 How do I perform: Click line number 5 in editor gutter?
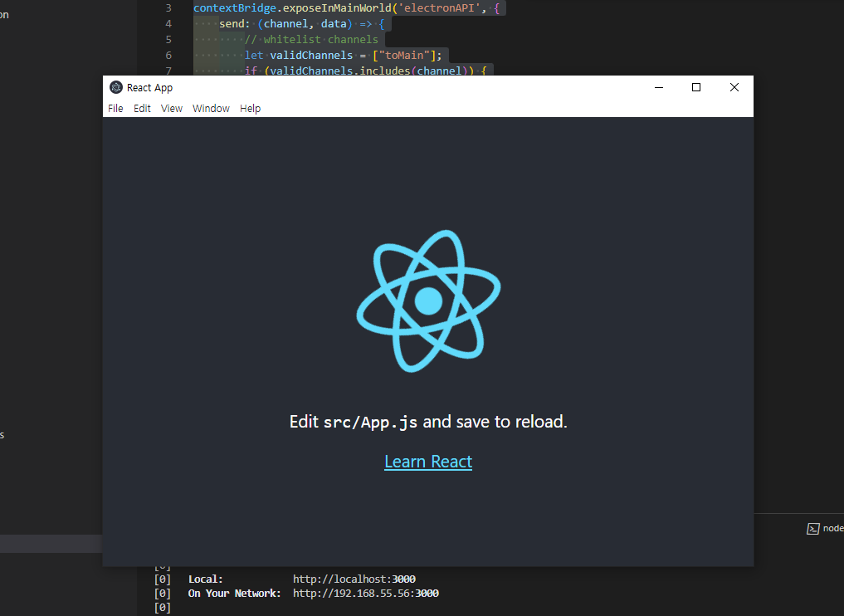tap(168, 39)
